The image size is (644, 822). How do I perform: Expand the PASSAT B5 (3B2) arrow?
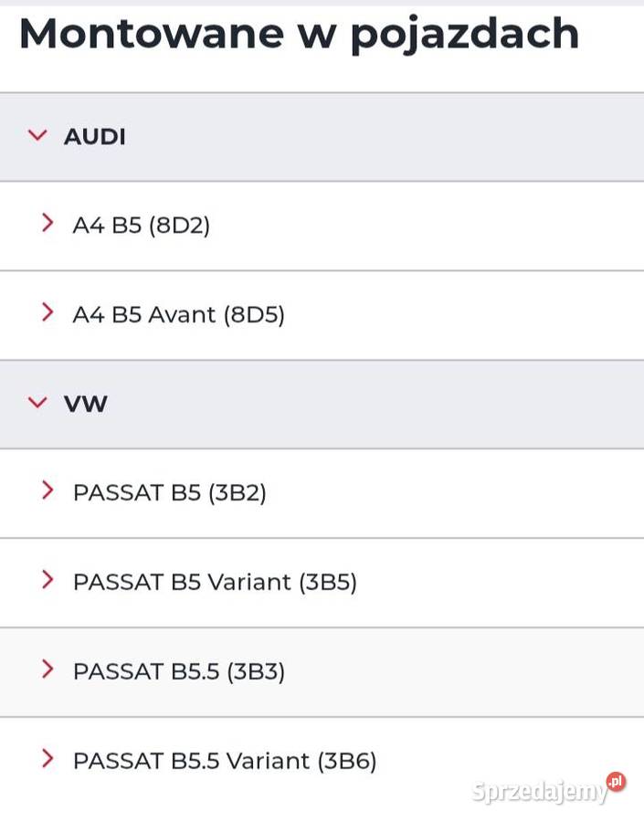coord(48,490)
